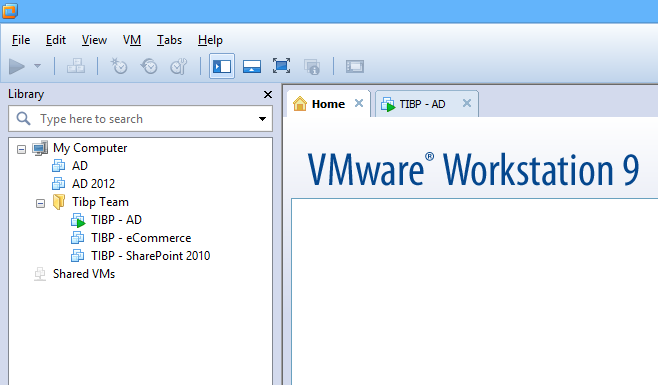
Task: Click the My Computer monitor icon
Action: tap(40, 148)
